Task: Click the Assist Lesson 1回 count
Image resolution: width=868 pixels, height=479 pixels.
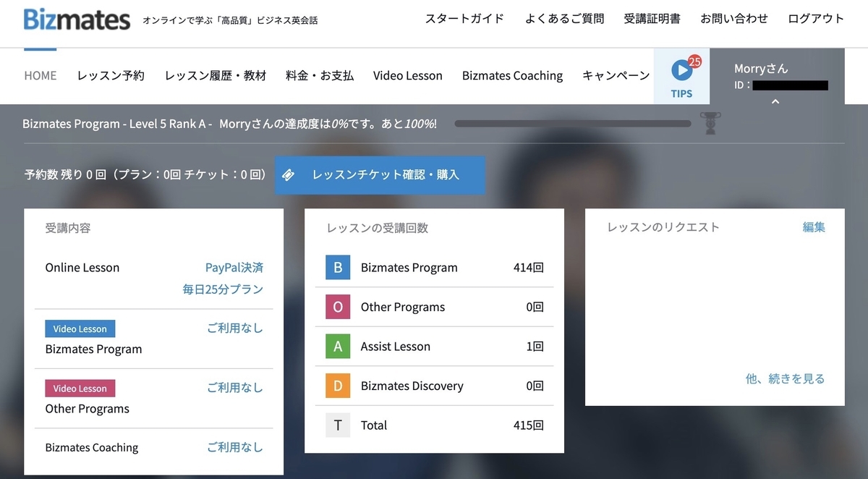Action: 535,346
